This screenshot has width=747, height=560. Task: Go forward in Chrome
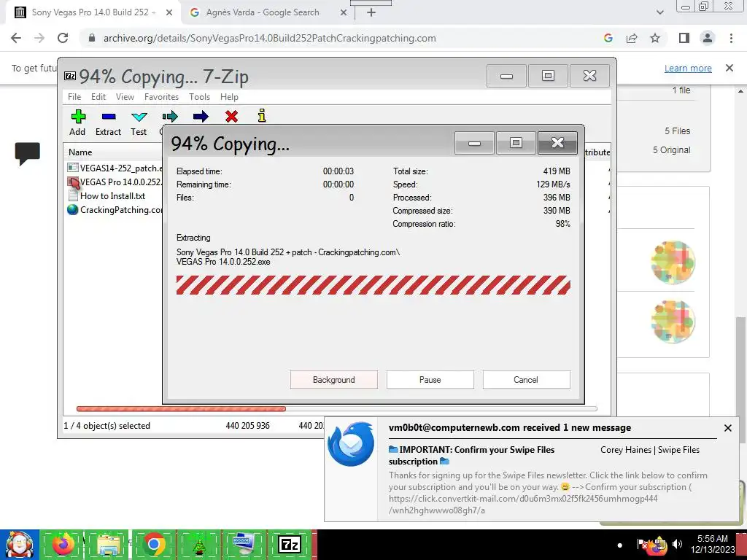point(39,38)
